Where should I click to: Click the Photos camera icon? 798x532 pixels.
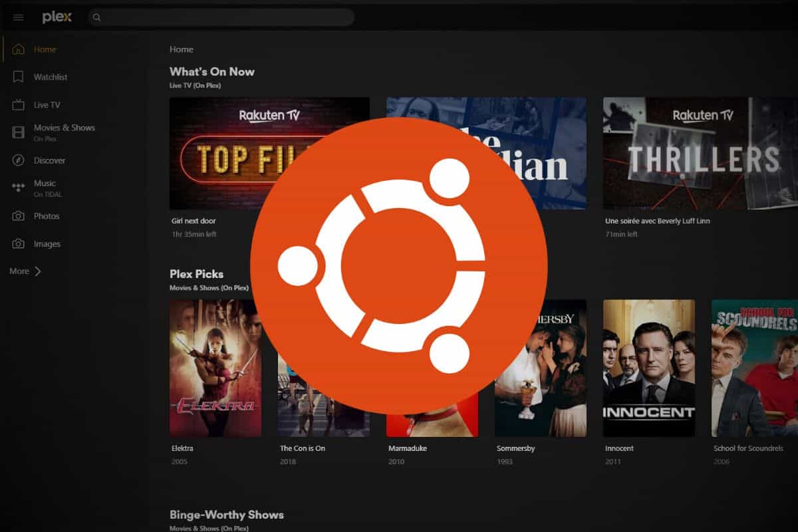pos(19,216)
